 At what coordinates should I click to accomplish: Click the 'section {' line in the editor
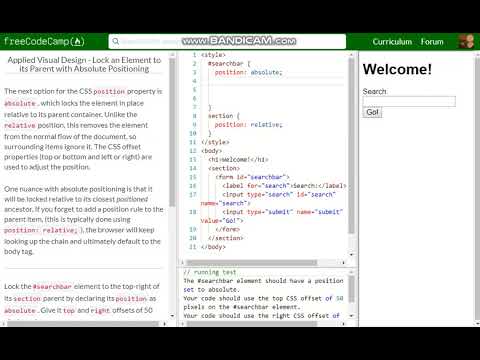pos(224,116)
